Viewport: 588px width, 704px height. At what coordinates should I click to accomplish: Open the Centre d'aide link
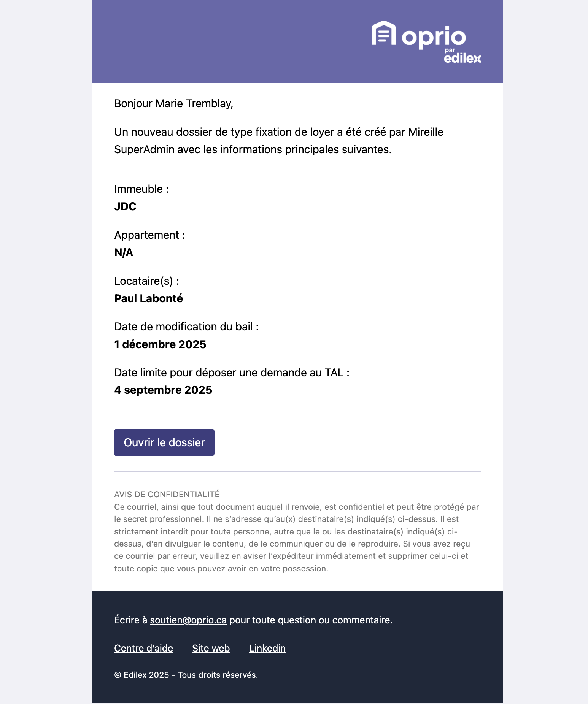point(143,648)
